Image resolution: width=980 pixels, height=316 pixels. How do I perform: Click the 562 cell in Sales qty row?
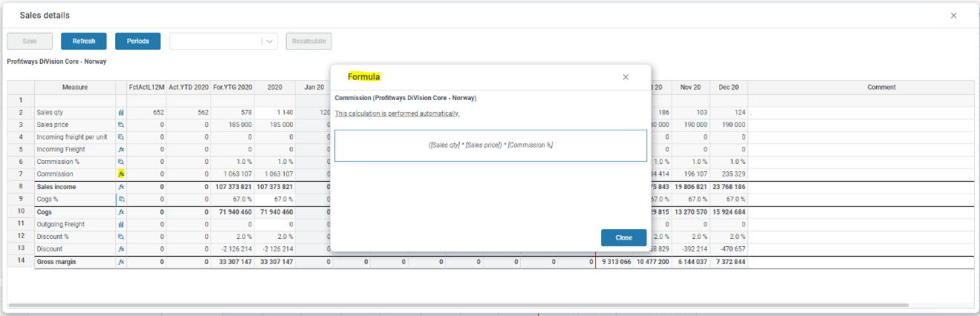188,112
